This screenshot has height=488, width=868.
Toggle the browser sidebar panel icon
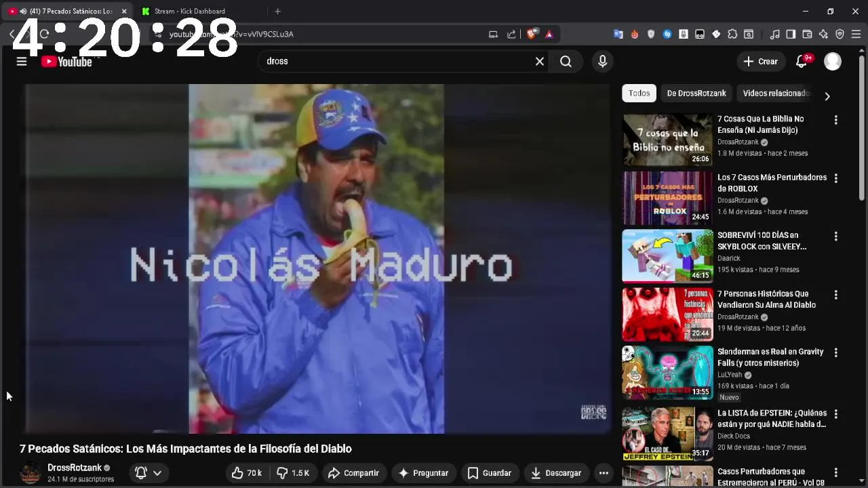click(791, 35)
